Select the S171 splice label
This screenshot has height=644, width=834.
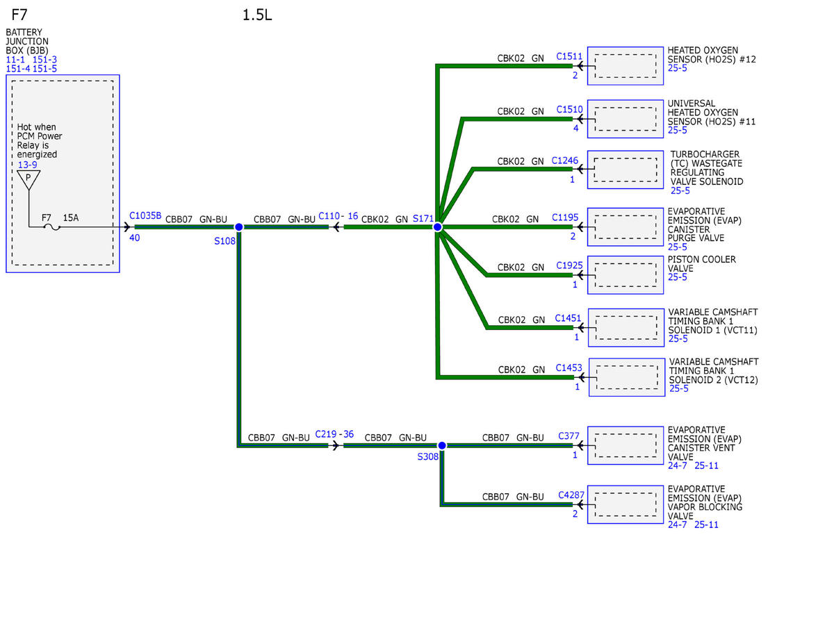coord(423,218)
